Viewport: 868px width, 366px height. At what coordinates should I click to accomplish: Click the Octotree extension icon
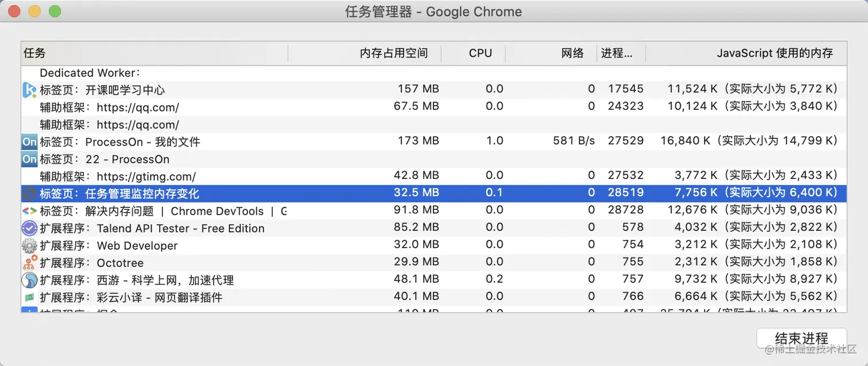point(29,263)
